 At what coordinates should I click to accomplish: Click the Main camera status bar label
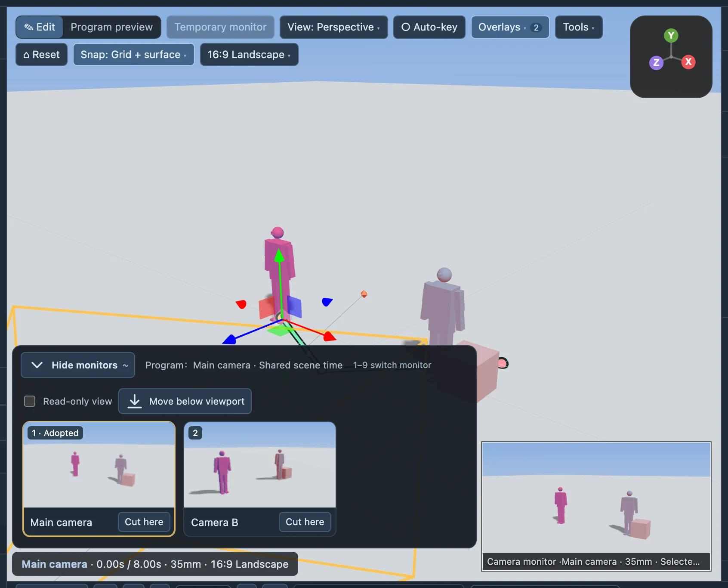55,564
